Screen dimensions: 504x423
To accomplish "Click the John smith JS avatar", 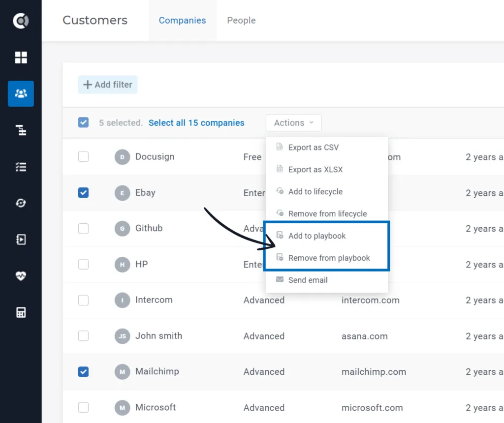I will (122, 336).
